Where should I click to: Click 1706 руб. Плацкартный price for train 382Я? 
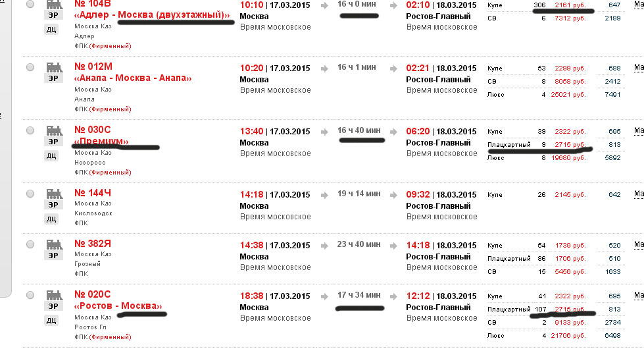coord(570,259)
